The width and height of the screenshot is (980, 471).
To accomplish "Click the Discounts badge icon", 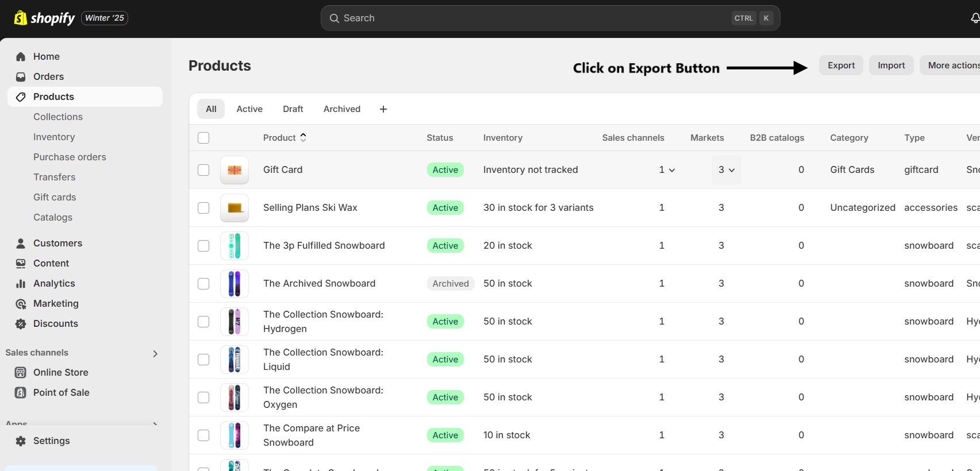I will [21, 323].
